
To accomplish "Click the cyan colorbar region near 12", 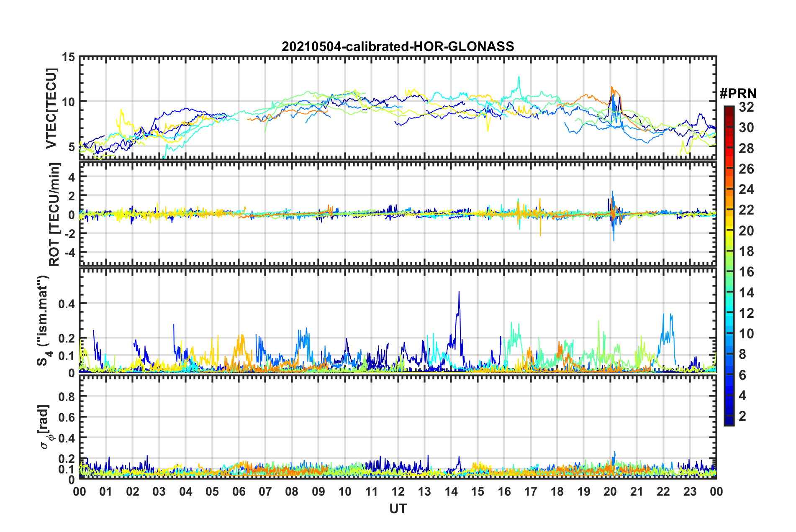I will (x=729, y=313).
